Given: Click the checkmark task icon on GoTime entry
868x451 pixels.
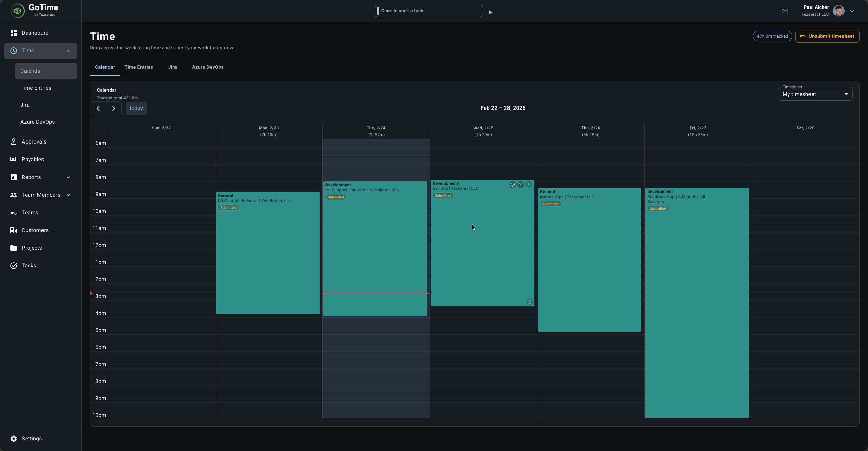Looking at the screenshot, I should pos(513,185).
